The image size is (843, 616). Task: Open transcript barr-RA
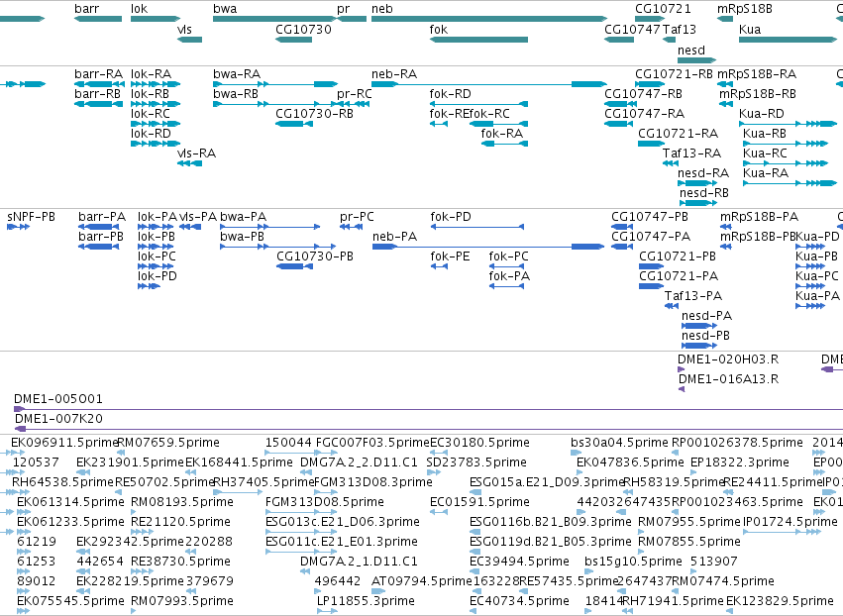pyautogui.click(x=98, y=74)
